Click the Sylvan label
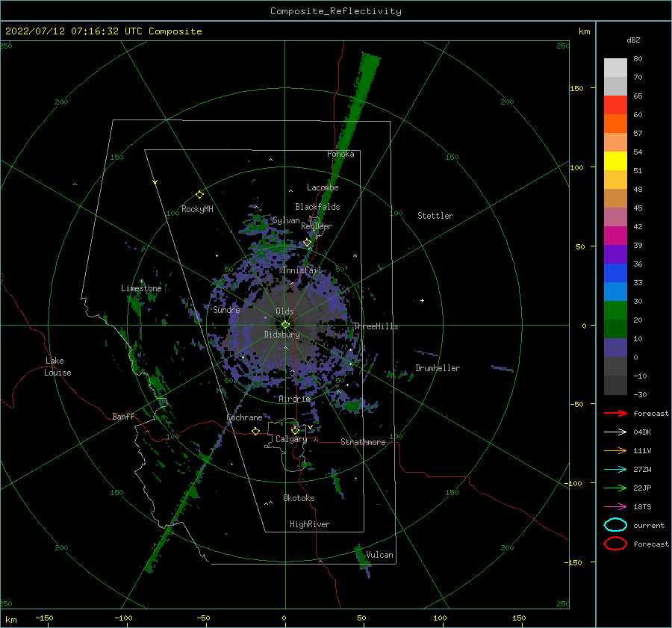The image size is (672, 628). [x=286, y=220]
